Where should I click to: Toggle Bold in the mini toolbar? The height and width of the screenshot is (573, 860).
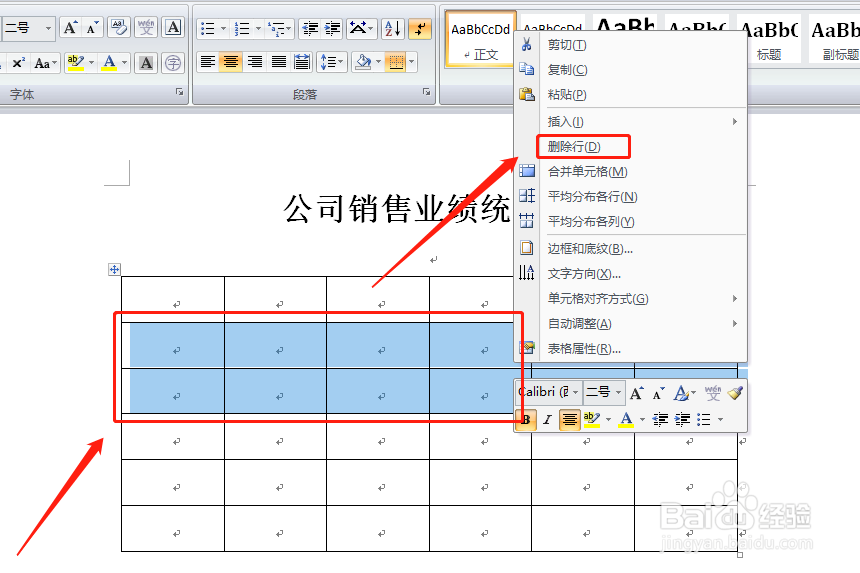click(x=526, y=419)
